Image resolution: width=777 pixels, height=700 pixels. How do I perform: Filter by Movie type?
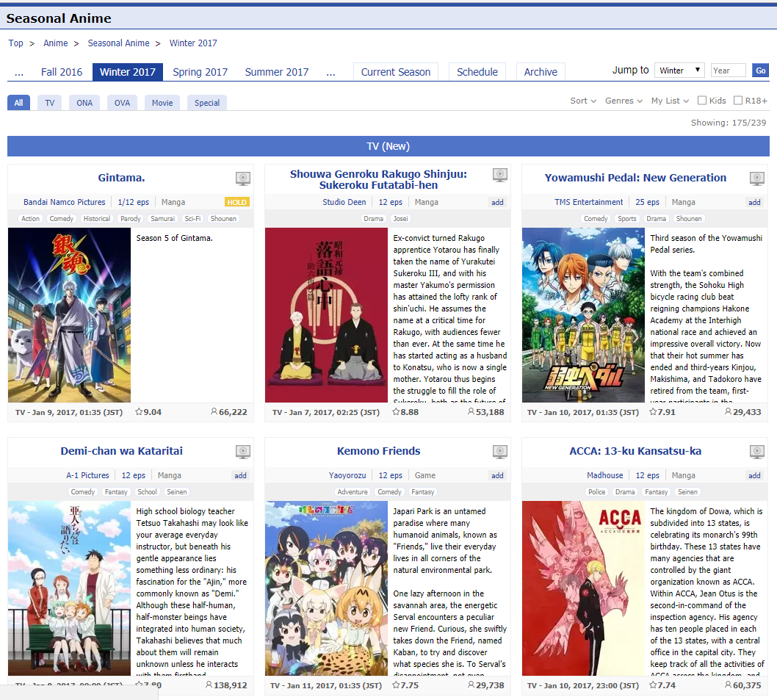(162, 103)
